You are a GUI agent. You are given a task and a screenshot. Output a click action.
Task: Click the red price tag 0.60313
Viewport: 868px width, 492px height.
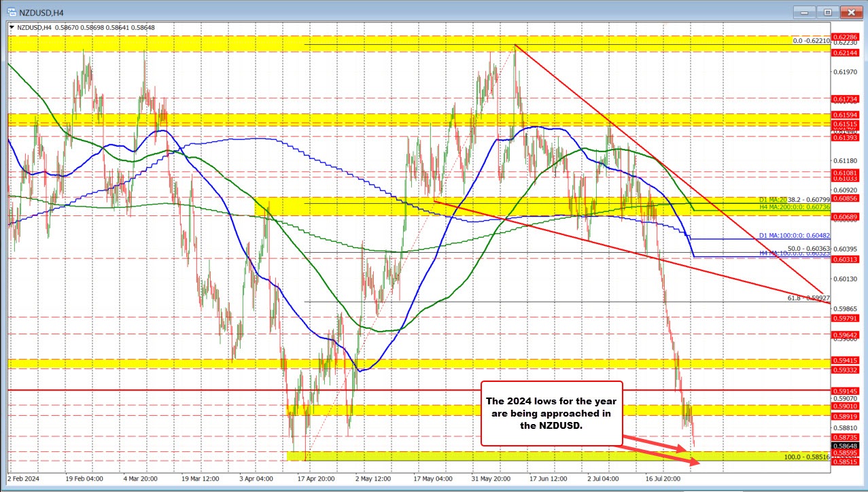point(846,259)
